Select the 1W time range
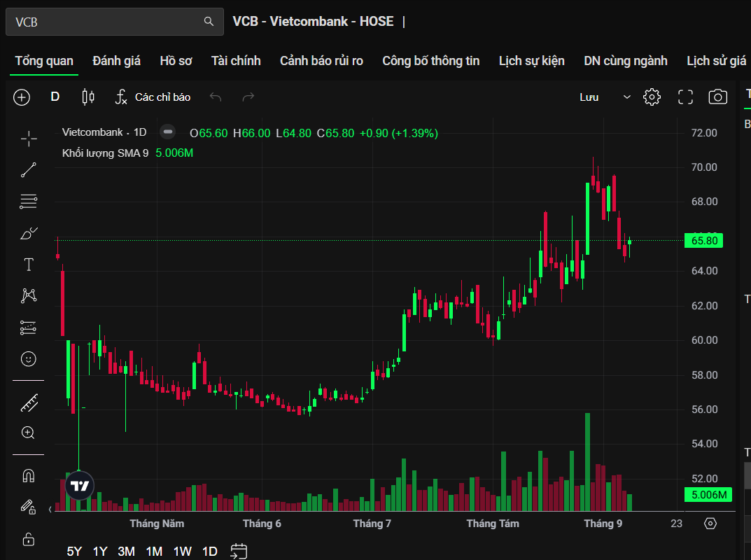 (x=183, y=552)
